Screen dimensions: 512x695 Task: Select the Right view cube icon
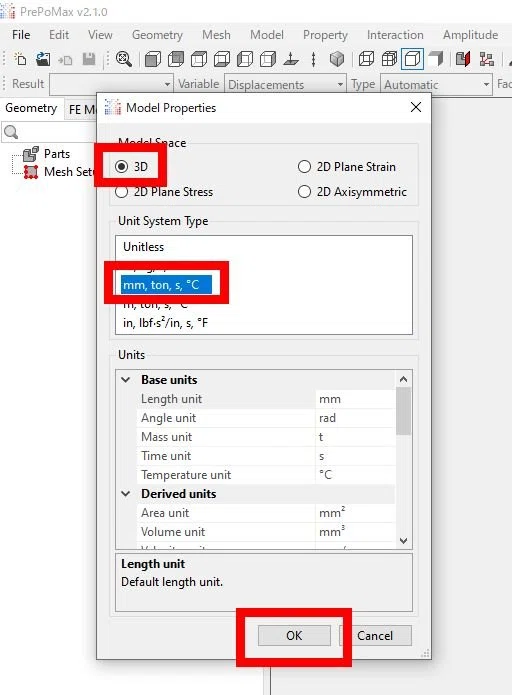pos(268,59)
